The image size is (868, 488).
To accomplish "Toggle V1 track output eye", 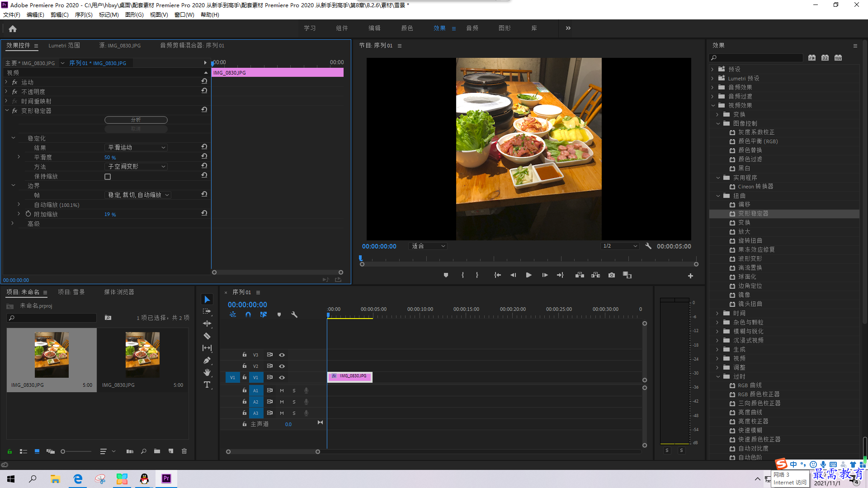I will (282, 377).
